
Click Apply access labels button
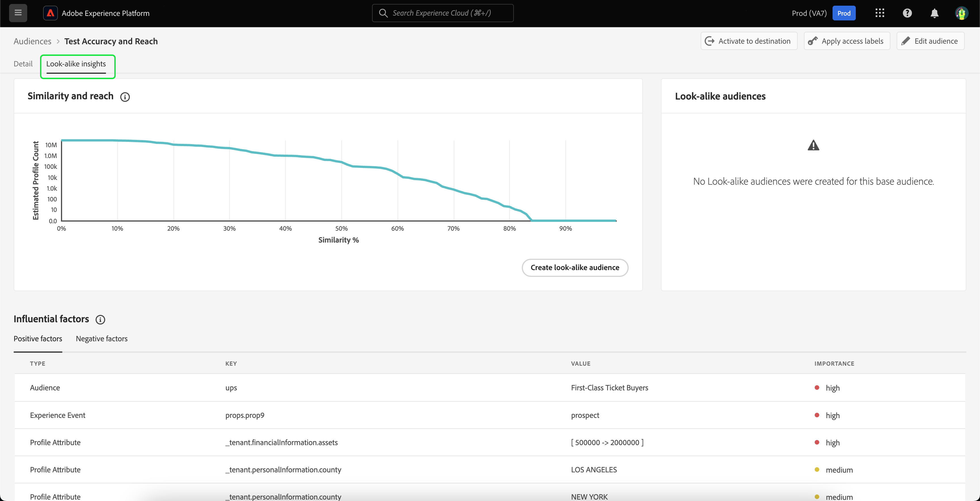tap(846, 41)
